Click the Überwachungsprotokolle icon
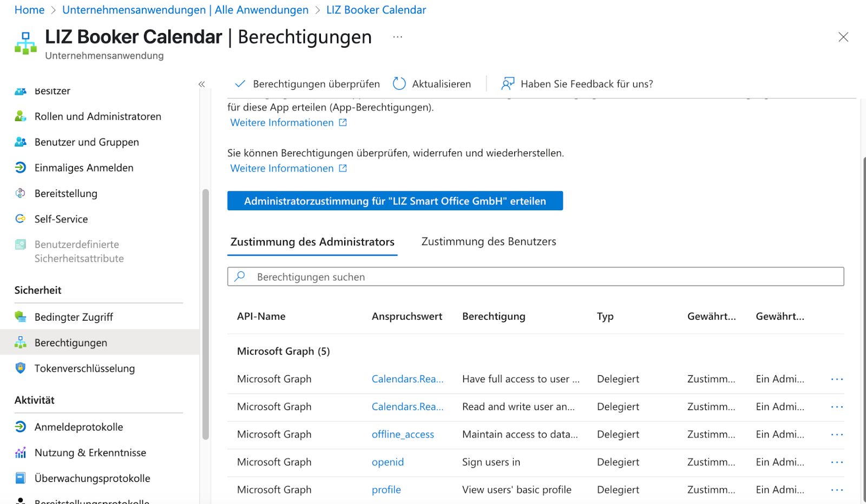 click(x=21, y=478)
